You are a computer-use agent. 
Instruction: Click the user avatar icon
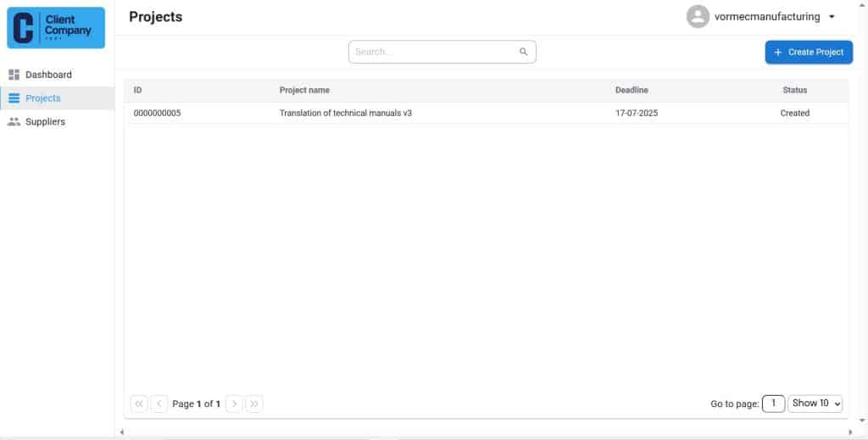(x=698, y=17)
